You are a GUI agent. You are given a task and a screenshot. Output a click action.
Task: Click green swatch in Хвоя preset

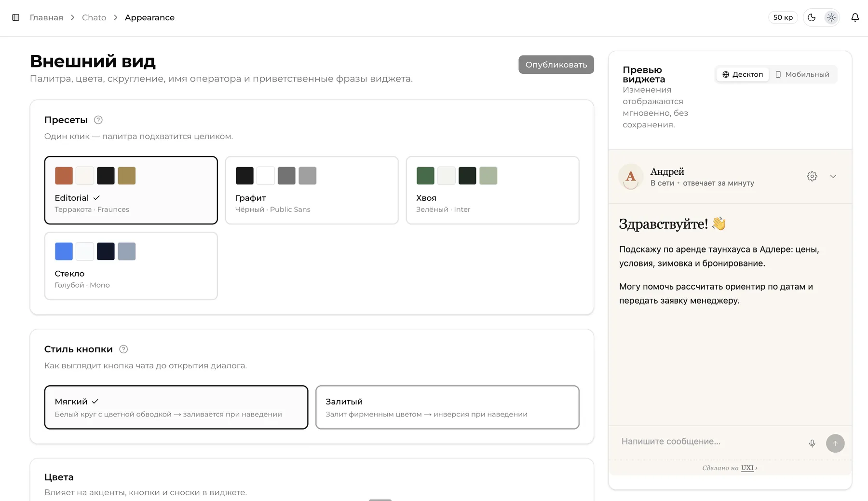425,176
